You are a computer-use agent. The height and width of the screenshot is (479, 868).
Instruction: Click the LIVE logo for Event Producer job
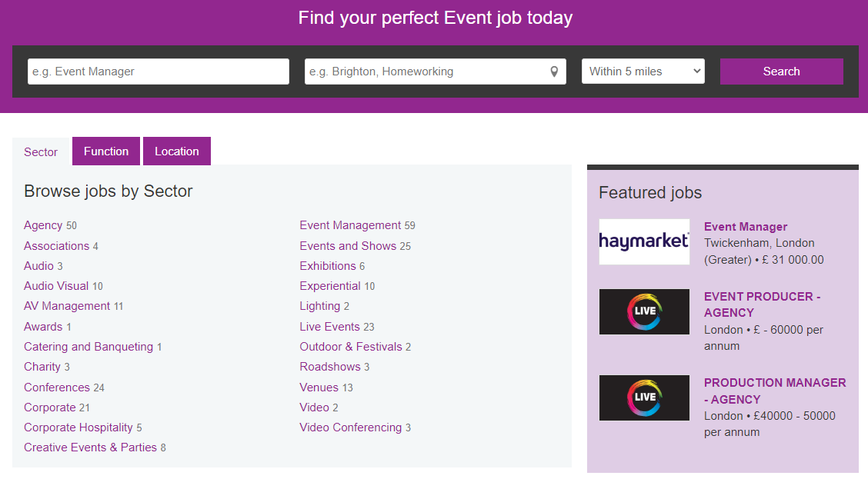coord(644,311)
